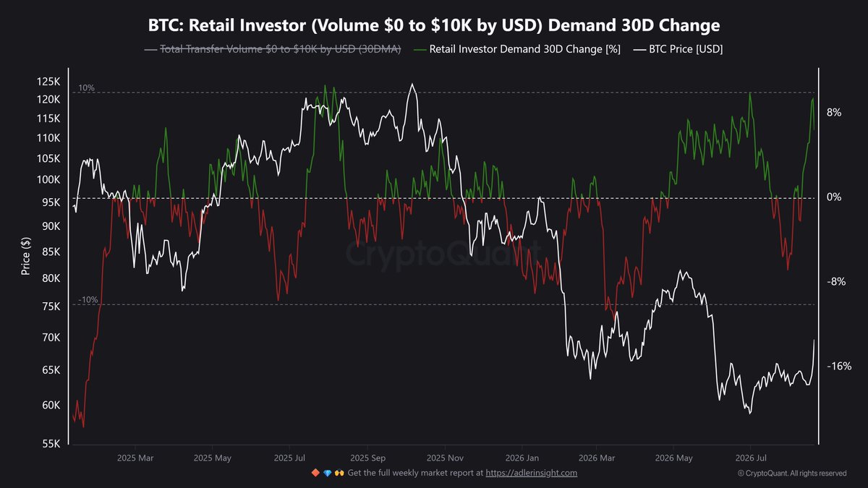Toggle the Total Transfer Volume legend entry
868x488 pixels.
(273, 49)
